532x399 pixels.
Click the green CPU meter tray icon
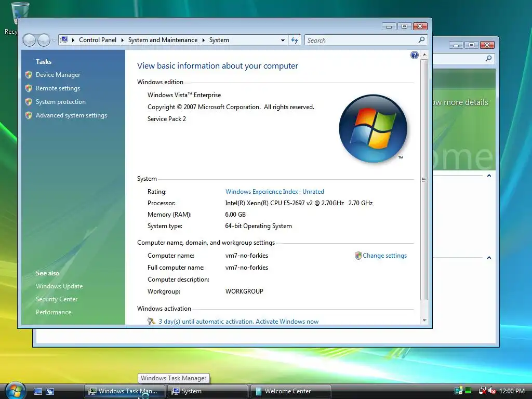coord(468,391)
